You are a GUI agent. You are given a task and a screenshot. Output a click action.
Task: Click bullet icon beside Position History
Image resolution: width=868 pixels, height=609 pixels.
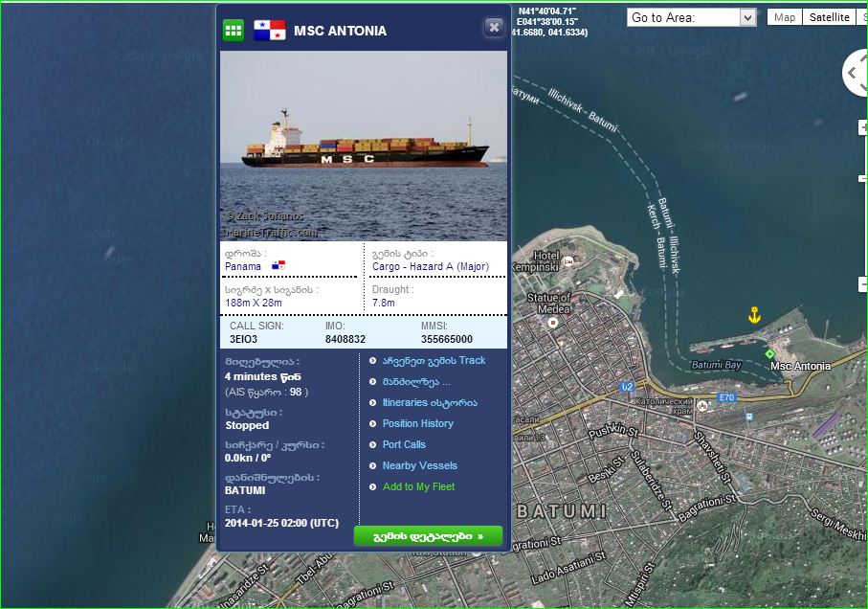click(x=372, y=424)
